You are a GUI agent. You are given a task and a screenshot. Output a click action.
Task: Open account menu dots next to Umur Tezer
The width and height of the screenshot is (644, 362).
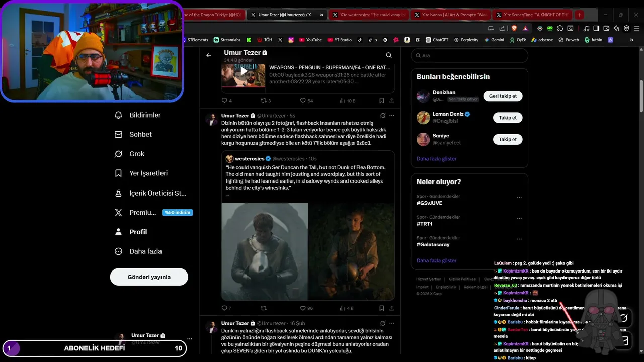190,339
